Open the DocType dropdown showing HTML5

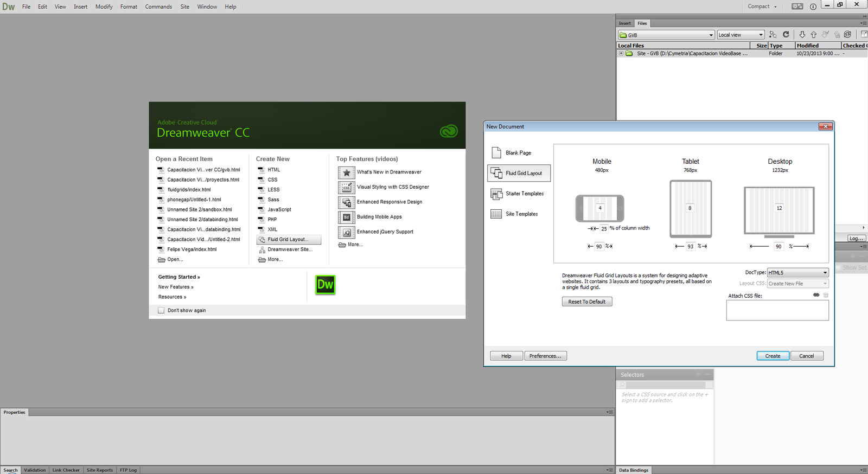click(797, 273)
